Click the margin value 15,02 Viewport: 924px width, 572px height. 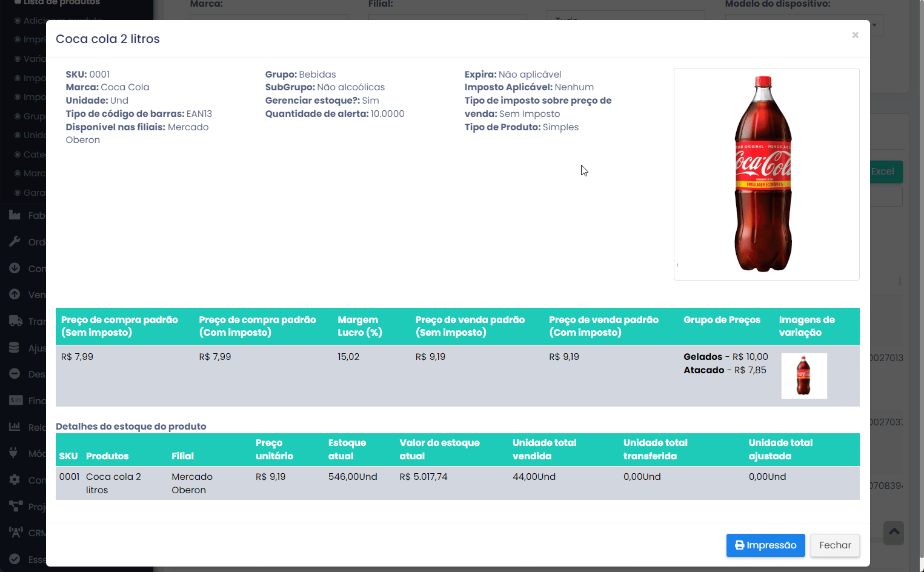[x=348, y=357]
